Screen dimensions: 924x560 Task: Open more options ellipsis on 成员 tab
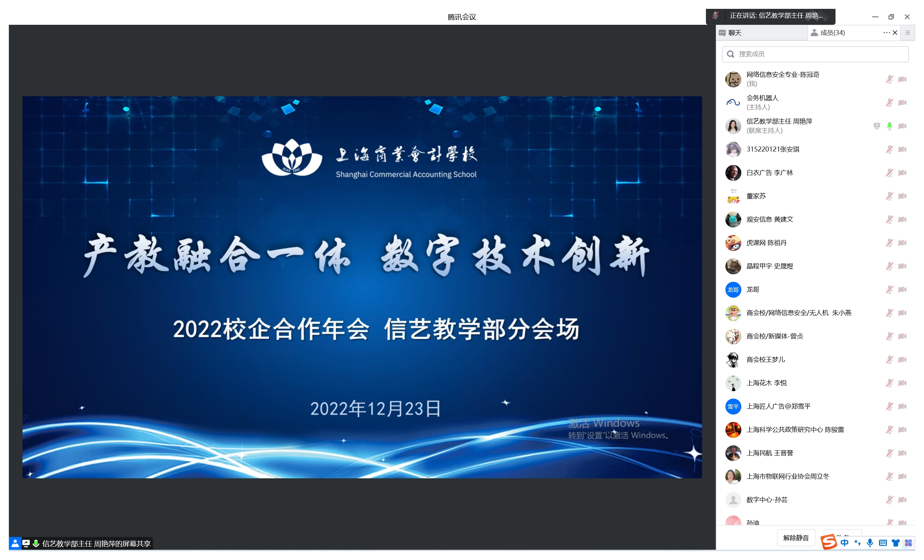886,33
